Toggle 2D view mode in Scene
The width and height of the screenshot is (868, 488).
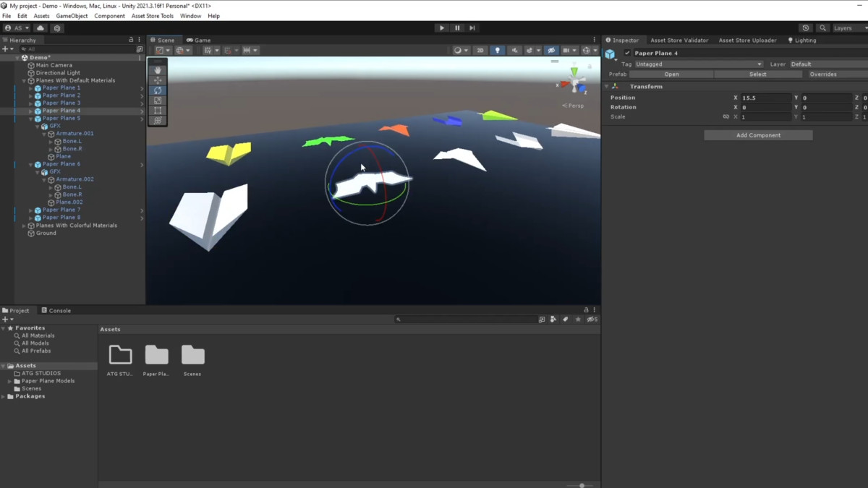tap(480, 51)
